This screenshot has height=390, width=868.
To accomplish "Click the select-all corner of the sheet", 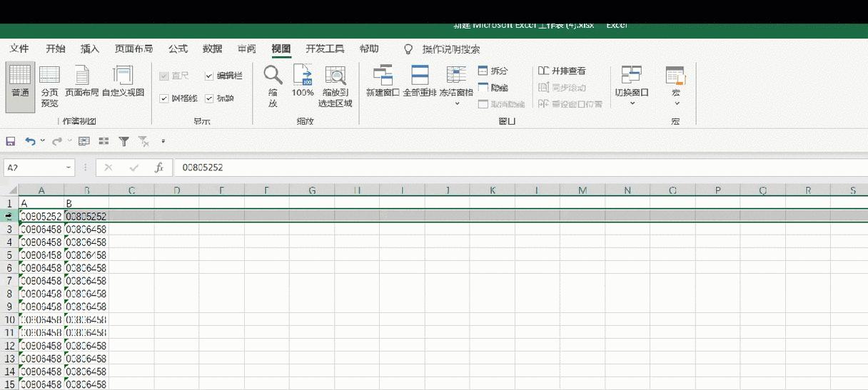I will (x=9, y=190).
